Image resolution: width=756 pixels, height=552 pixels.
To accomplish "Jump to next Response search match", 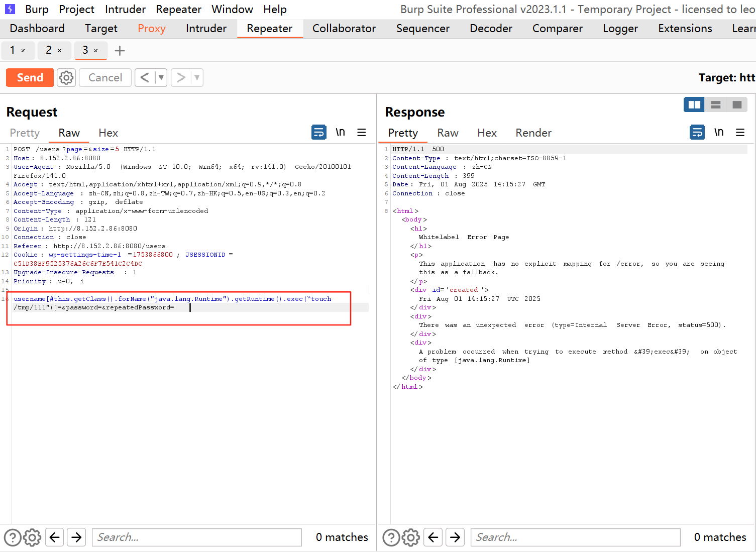I will click(x=455, y=537).
